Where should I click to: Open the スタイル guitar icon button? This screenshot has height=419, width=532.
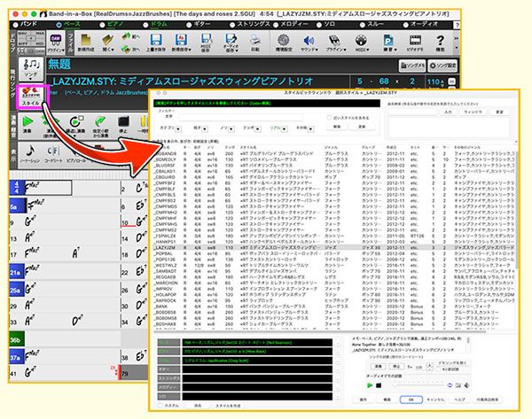pos(31,96)
